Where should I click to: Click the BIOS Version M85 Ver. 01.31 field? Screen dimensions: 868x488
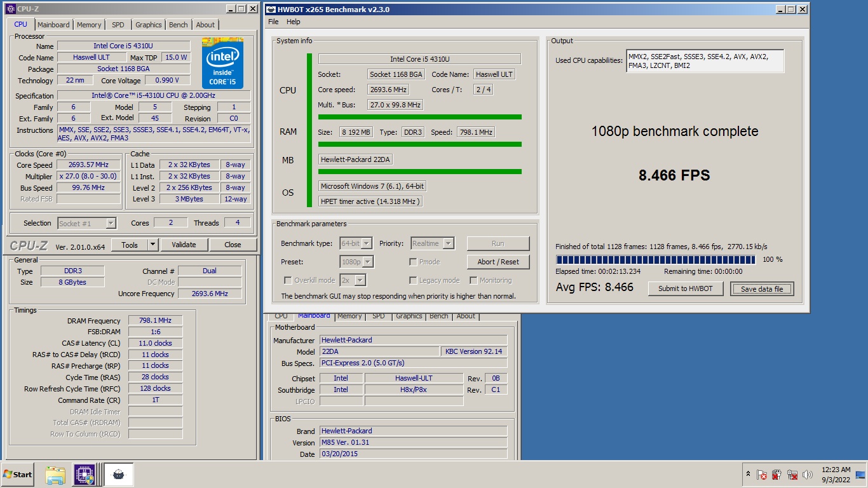pyautogui.click(x=413, y=442)
